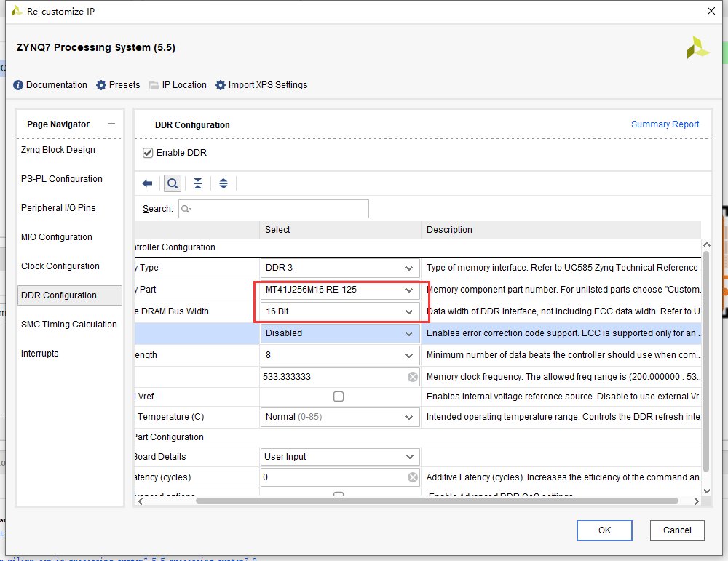Click the Import XPS Settings label
728x561 pixels.
click(268, 85)
